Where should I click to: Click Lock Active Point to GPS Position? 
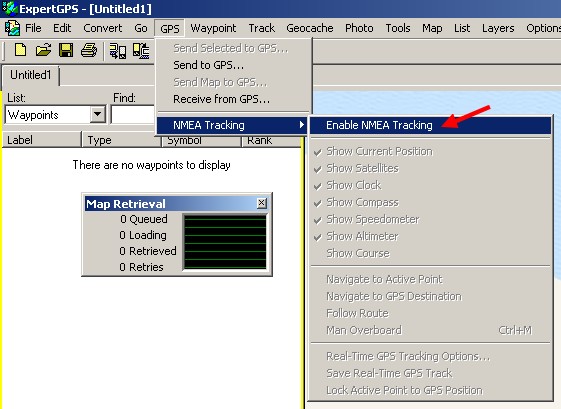pyautogui.click(x=430, y=390)
